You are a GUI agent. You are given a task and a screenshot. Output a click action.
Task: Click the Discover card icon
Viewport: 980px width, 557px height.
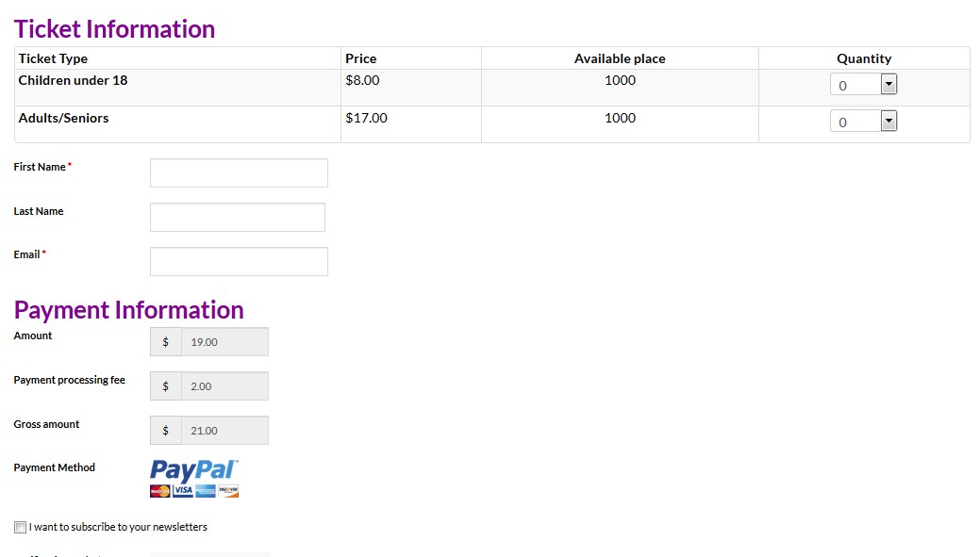click(x=228, y=491)
